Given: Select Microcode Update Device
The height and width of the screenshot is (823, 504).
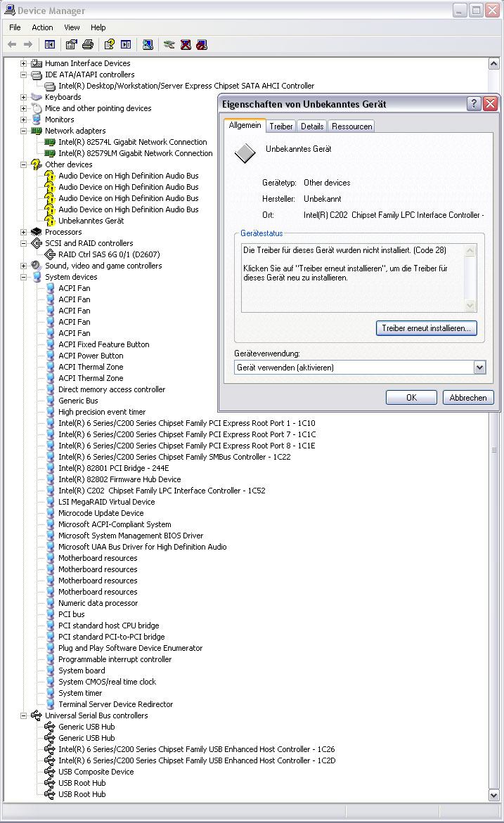Looking at the screenshot, I should [x=101, y=513].
